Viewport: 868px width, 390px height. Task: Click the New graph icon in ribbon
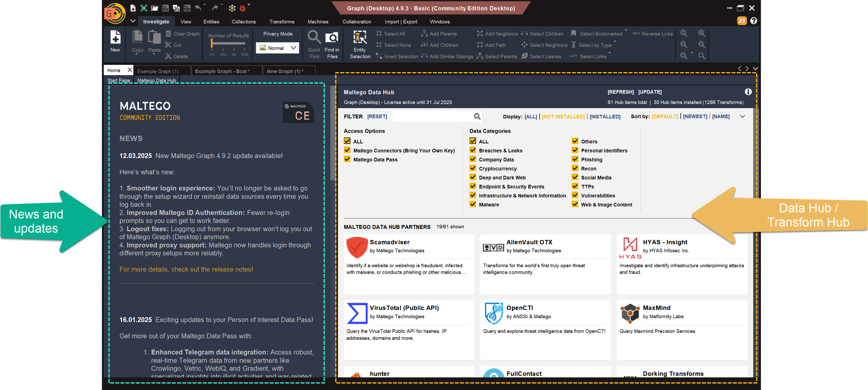[115, 37]
